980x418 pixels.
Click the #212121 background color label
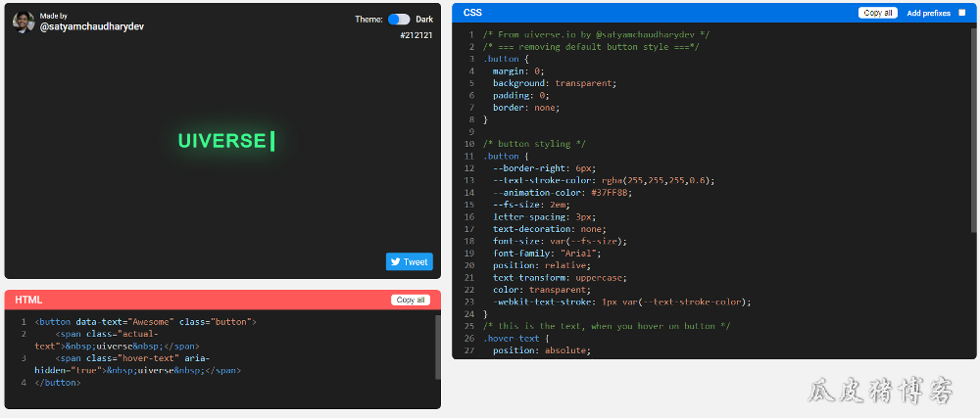tap(416, 35)
